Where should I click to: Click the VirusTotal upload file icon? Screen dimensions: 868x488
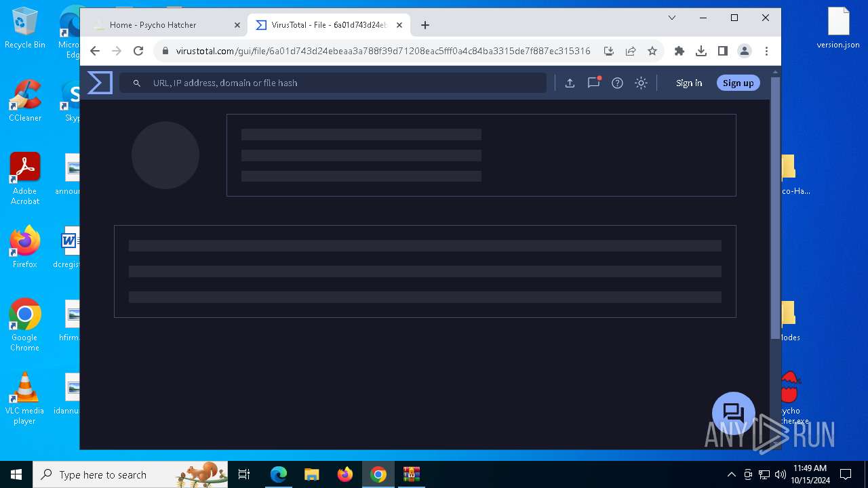[x=570, y=83]
